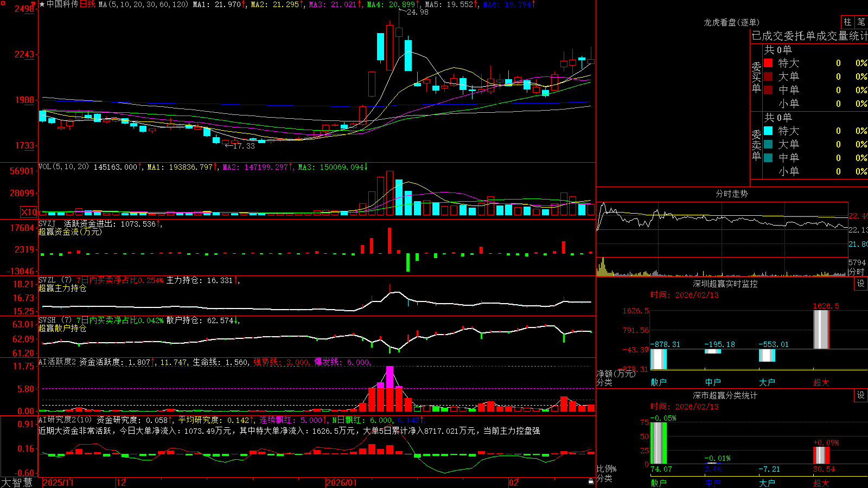Image resolution: width=868 pixels, height=488 pixels.
Task: Click the 分时走势 panel title
Action: tap(732, 194)
